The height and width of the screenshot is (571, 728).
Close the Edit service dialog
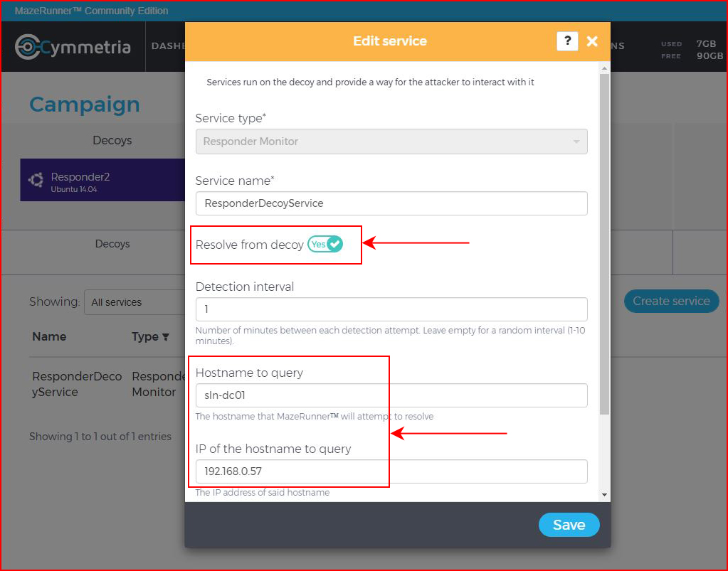pyautogui.click(x=592, y=41)
